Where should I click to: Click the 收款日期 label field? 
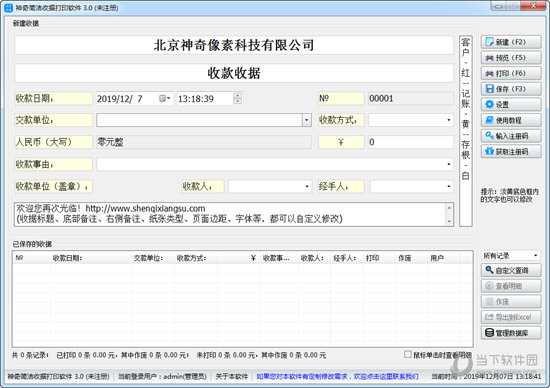[53, 99]
